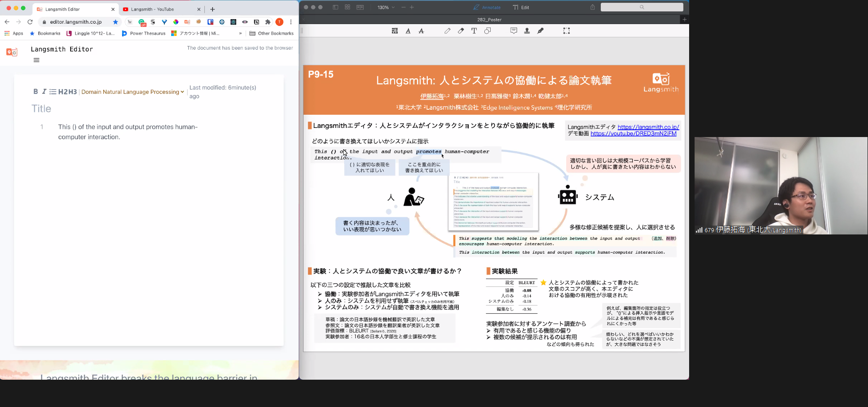Go back in Chrome browser
This screenshot has width=868, height=407.
[7, 22]
